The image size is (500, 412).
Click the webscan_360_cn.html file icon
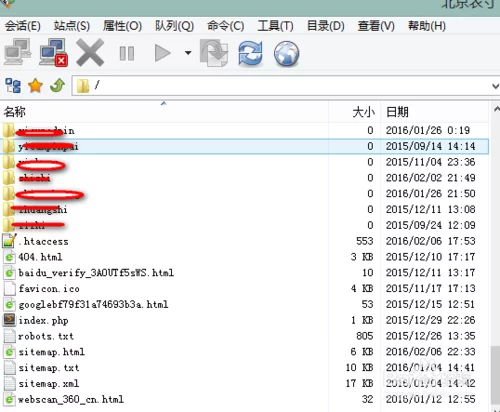coord(9,399)
